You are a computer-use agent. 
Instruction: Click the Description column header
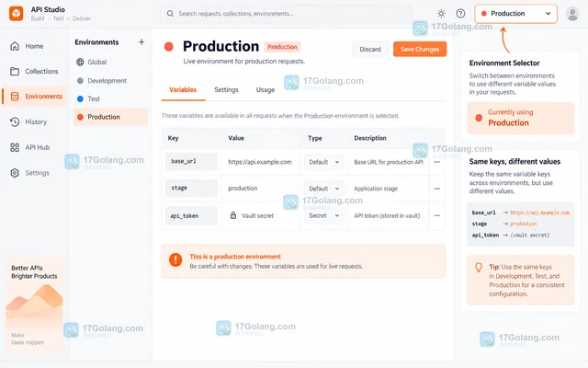point(370,138)
